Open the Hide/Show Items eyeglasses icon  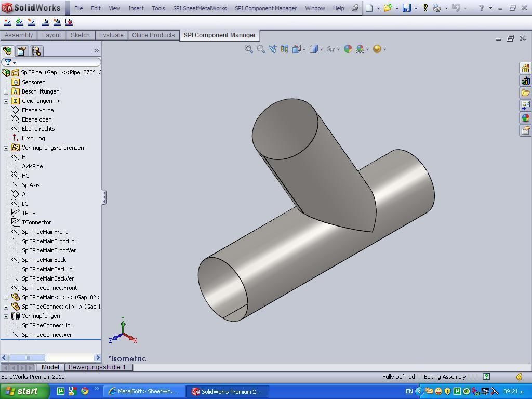330,48
